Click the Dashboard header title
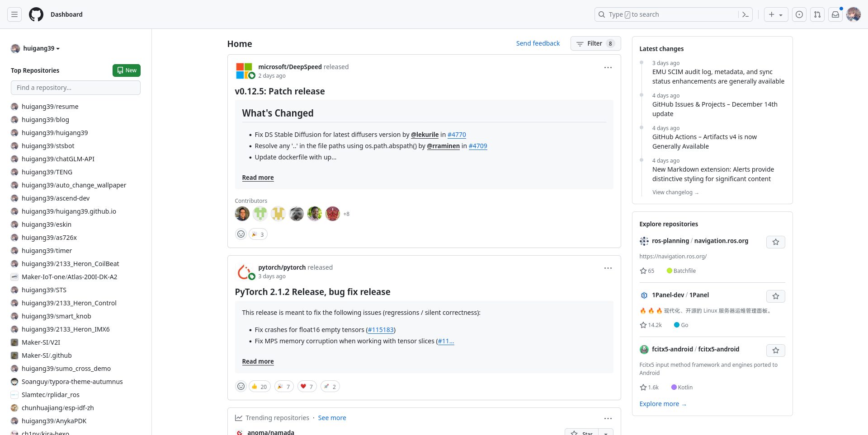868x435 pixels. 66,14
